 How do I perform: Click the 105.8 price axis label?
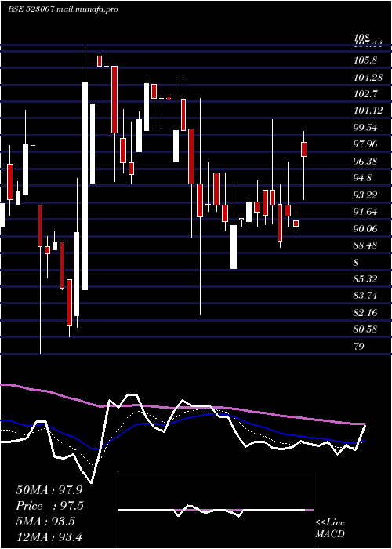tap(365, 60)
